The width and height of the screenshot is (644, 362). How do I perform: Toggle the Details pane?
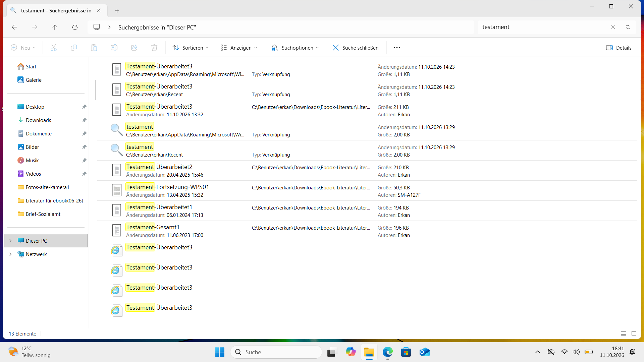pos(619,48)
